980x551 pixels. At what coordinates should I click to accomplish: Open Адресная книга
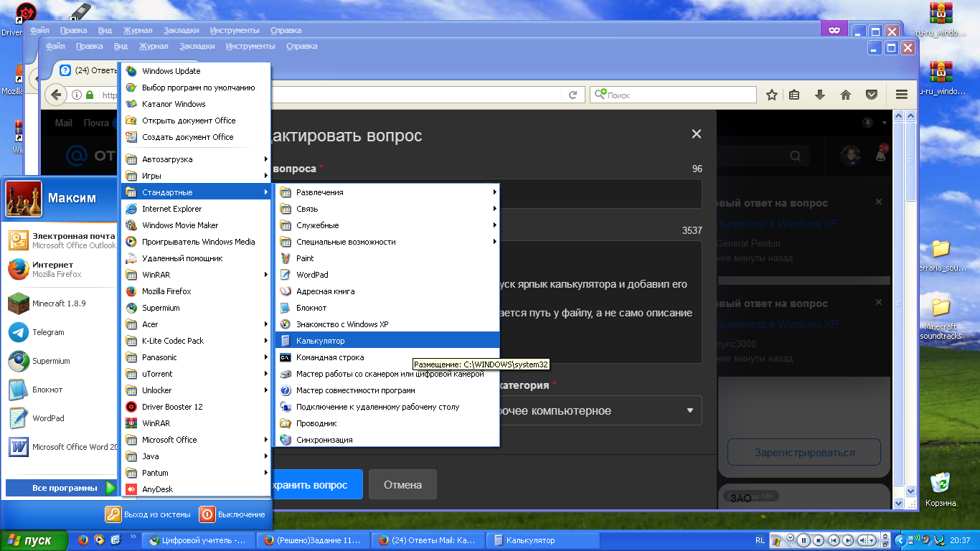tap(387, 291)
